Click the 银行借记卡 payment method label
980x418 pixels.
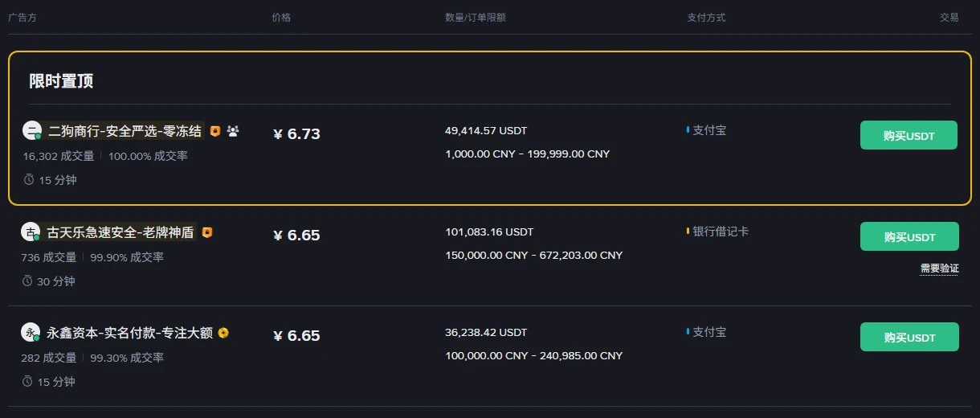(721, 232)
